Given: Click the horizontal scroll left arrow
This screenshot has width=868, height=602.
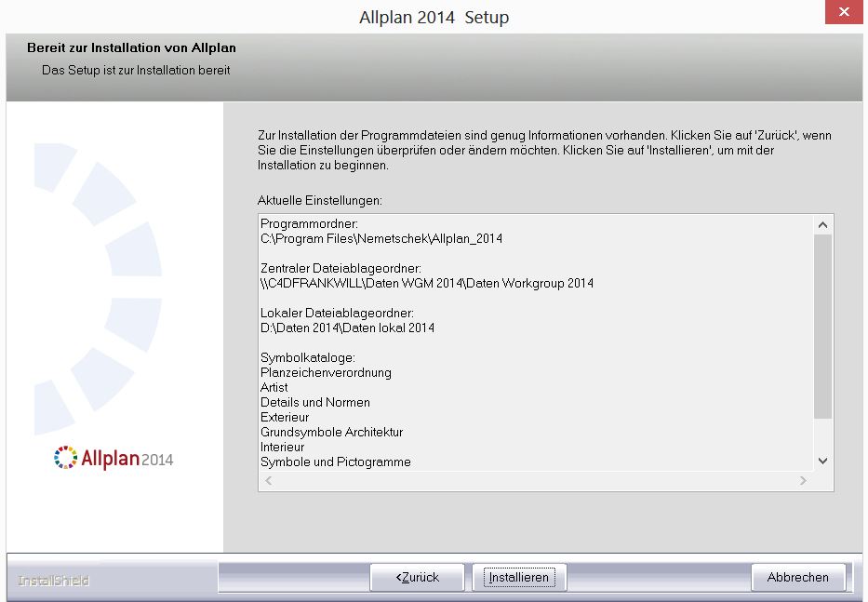Looking at the screenshot, I should [x=266, y=480].
